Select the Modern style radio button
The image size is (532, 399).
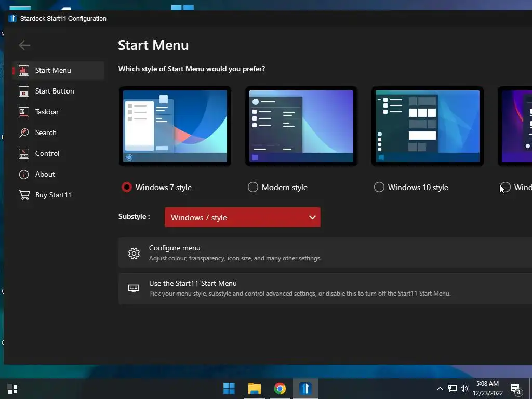pos(253,187)
